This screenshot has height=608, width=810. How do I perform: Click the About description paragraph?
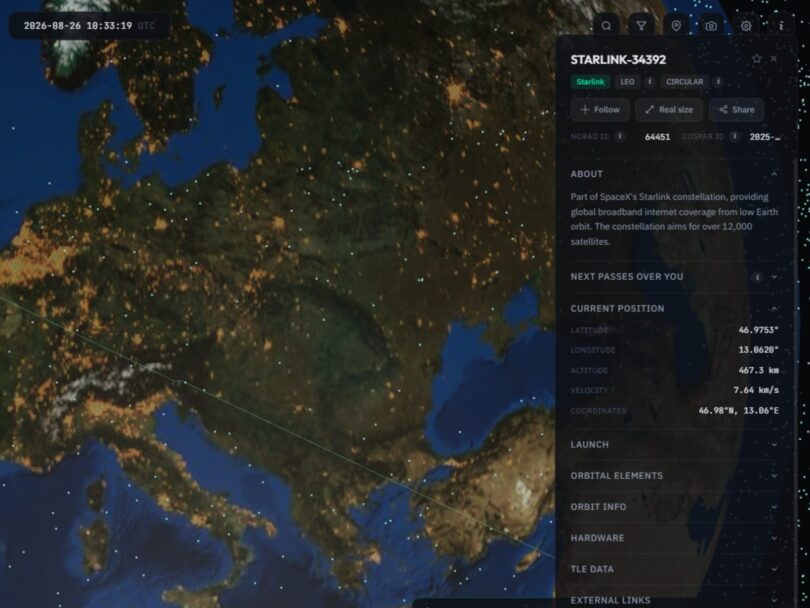point(674,219)
